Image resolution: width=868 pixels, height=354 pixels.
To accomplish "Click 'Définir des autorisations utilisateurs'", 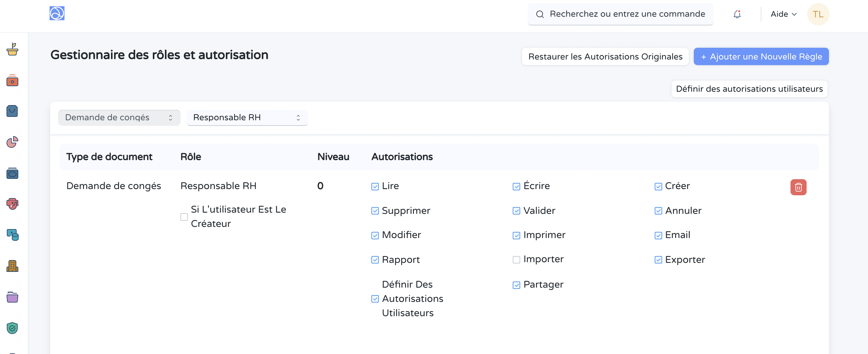I will tap(749, 89).
